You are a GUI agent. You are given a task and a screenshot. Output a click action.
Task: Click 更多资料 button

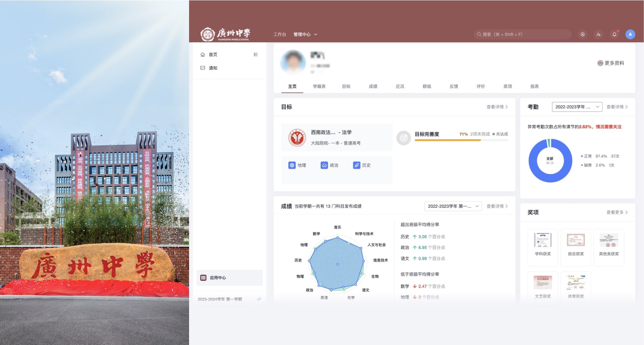tap(611, 63)
